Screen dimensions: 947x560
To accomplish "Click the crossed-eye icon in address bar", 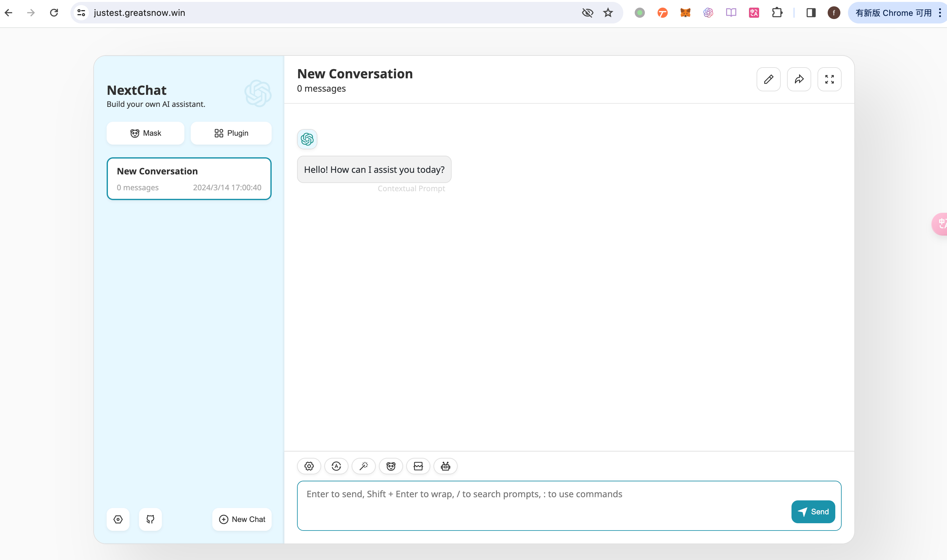I will 587,13.
